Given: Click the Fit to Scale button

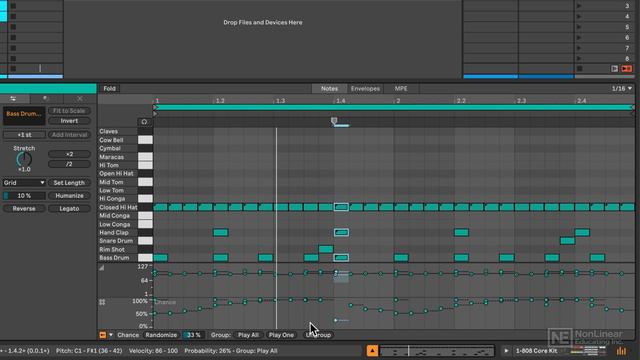Looking at the screenshot, I should click(69, 111).
